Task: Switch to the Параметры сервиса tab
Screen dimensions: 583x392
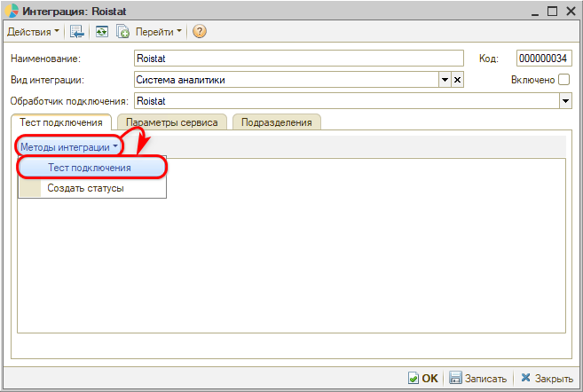Action: (x=172, y=122)
